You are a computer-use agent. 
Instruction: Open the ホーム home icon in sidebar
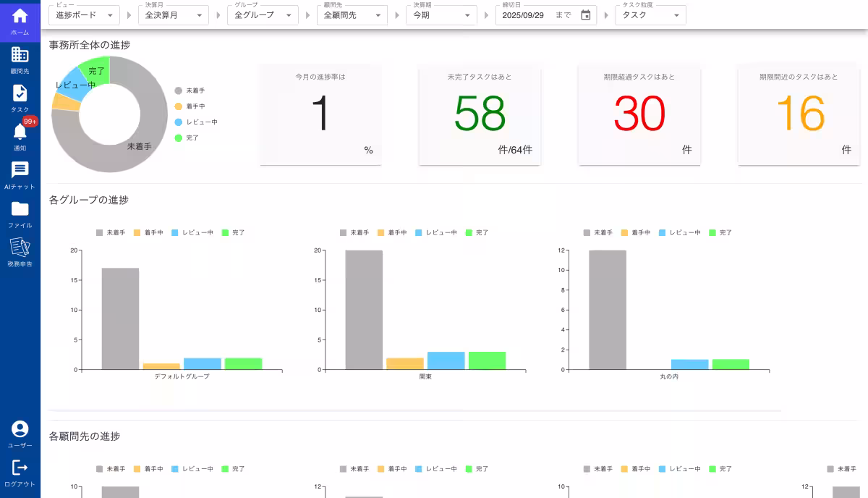click(20, 17)
